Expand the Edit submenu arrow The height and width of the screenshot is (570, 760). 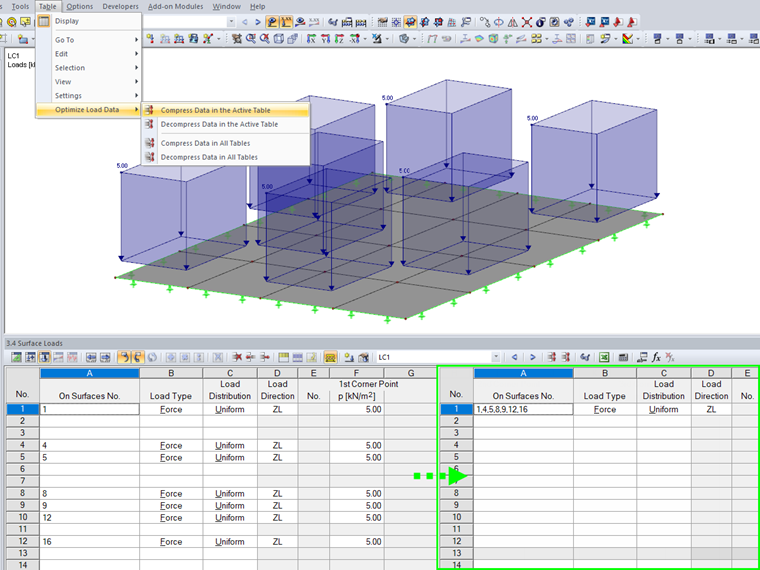137,54
